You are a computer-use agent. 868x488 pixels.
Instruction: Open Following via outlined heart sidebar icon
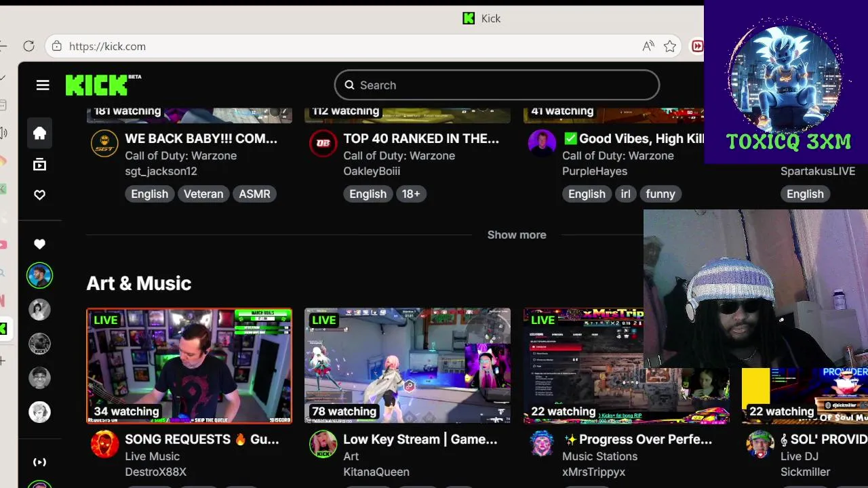click(x=39, y=195)
